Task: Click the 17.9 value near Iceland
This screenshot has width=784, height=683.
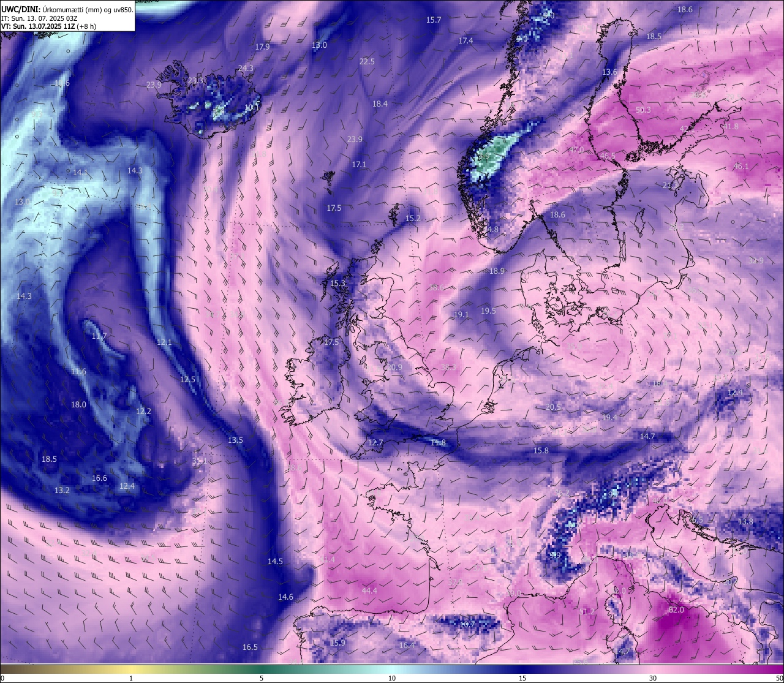Action: point(263,47)
